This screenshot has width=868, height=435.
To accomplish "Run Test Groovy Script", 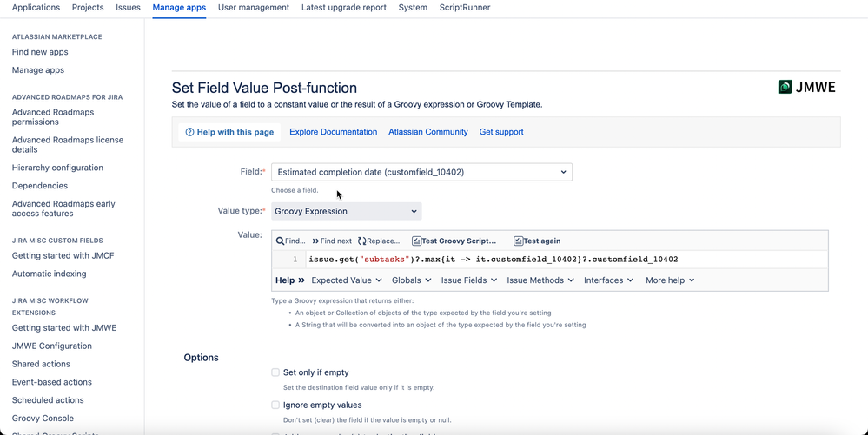I will click(x=454, y=241).
